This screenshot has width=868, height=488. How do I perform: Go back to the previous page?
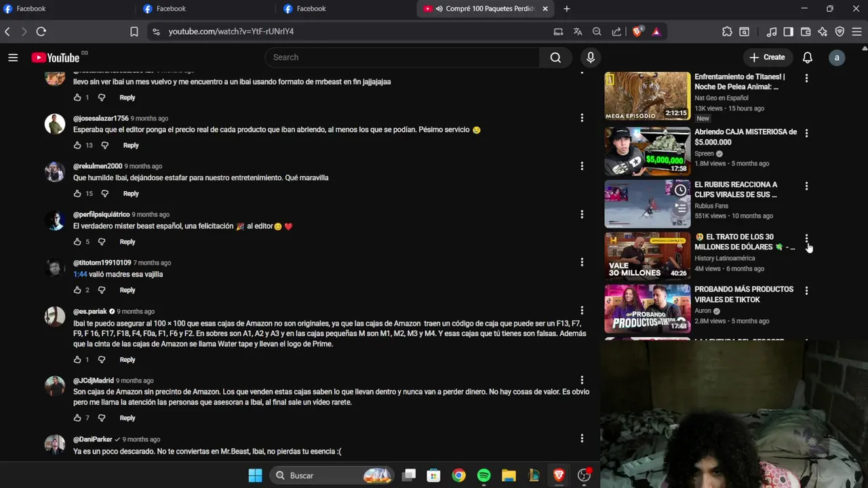(x=7, y=31)
